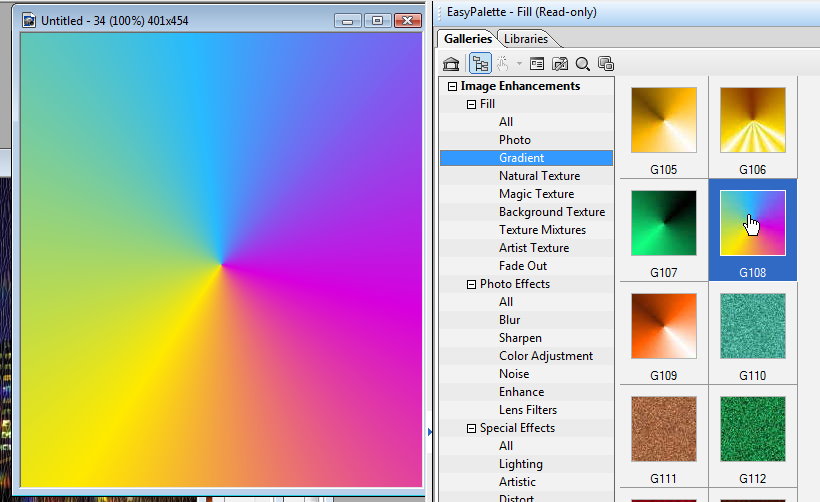Collapse the Special Effects tree node
The width and height of the screenshot is (820, 502).
click(x=471, y=428)
